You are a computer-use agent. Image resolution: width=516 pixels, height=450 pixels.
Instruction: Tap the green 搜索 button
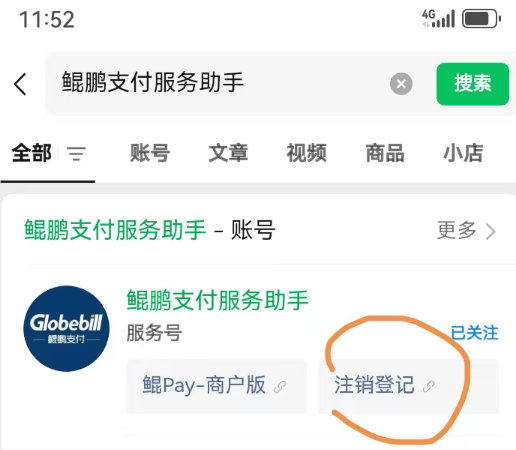473,84
